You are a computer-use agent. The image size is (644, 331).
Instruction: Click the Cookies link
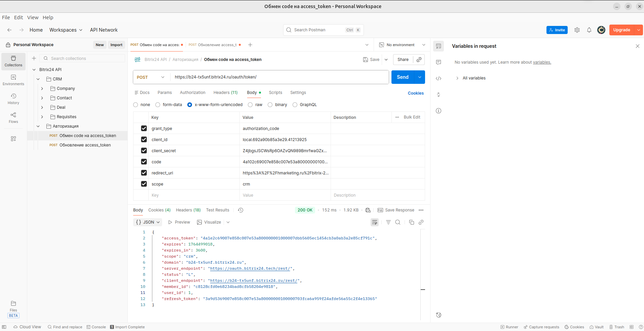tap(416, 93)
